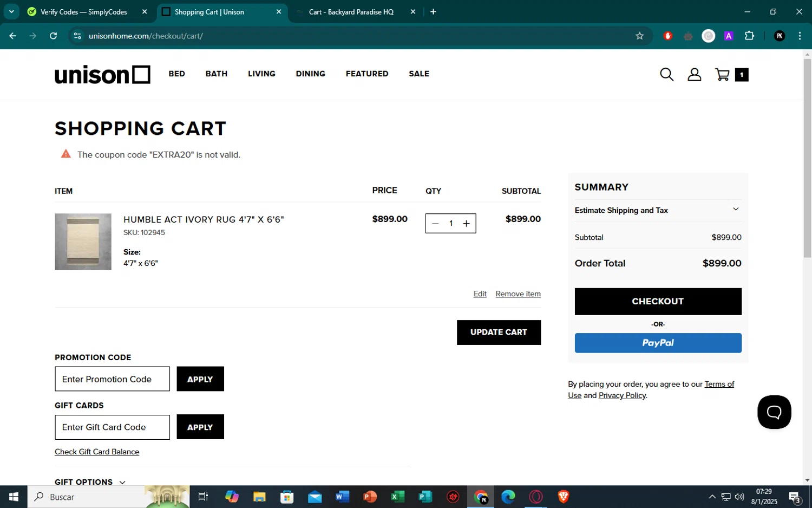Switch to the Backyard Paradise HQ cart tab
This screenshot has width=812, height=508.
click(x=351, y=12)
